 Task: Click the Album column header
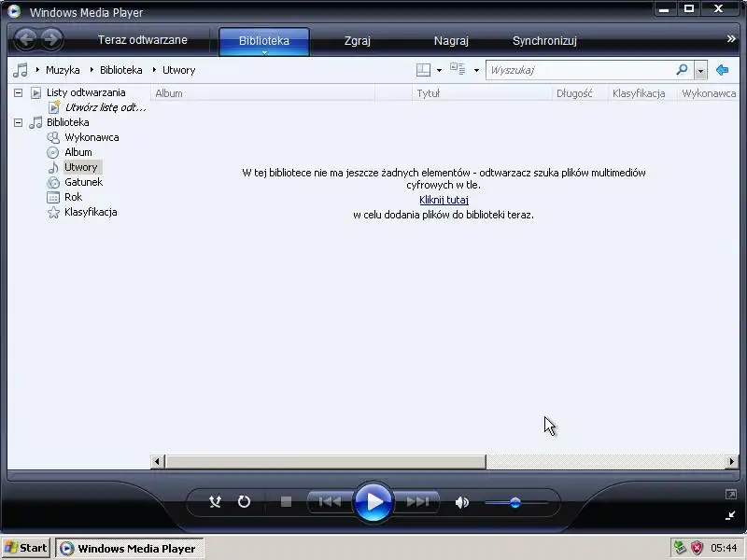tap(262, 93)
